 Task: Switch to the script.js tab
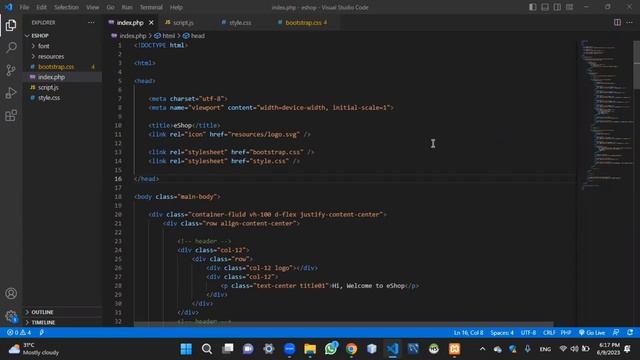coord(183,23)
